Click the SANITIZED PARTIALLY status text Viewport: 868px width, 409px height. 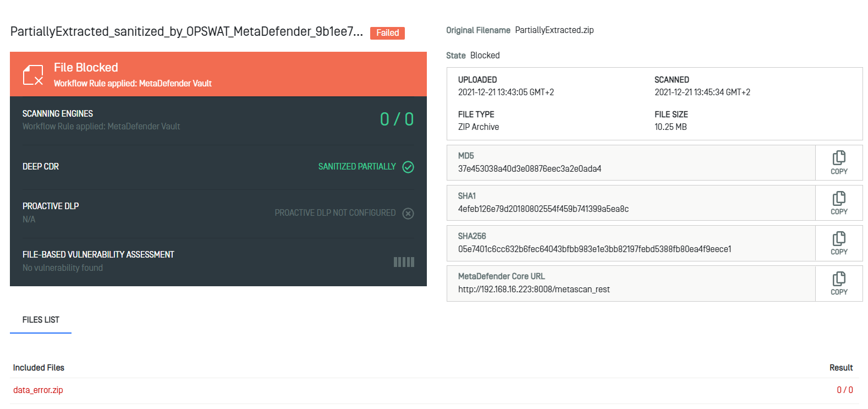click(357, 166)
